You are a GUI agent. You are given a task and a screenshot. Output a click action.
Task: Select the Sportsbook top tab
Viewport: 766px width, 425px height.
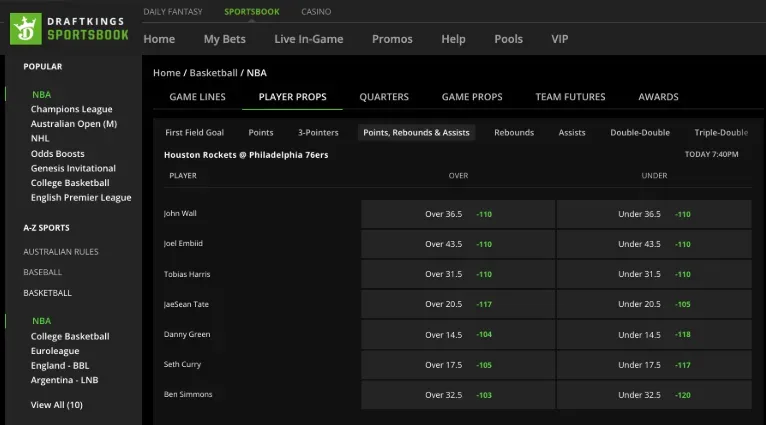pyautogui.click(x=252, y=11)
